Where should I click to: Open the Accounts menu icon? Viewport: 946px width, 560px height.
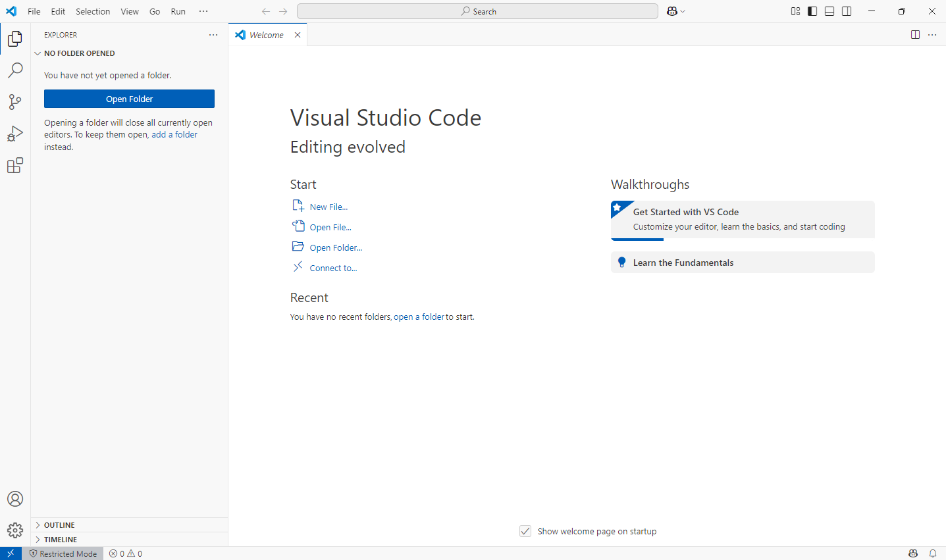(15, 499)
